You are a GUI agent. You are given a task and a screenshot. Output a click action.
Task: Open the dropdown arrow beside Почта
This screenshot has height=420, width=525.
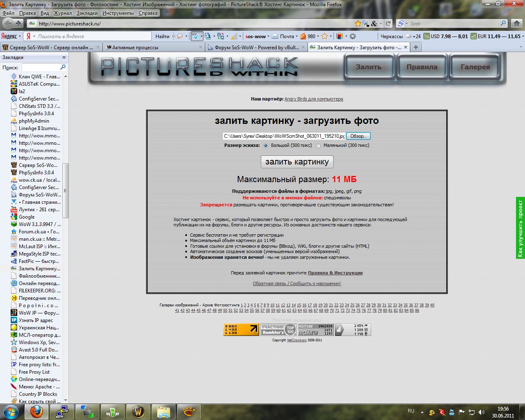tap(297, 36)
